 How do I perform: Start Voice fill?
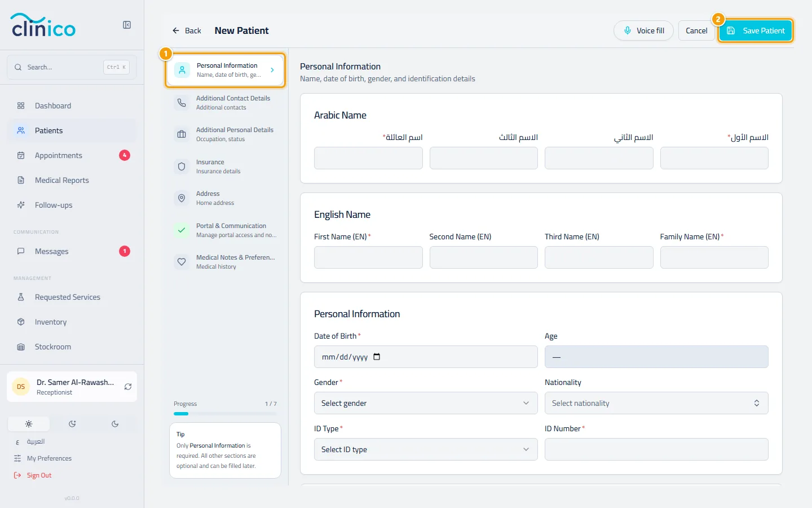tap(643, 30)
